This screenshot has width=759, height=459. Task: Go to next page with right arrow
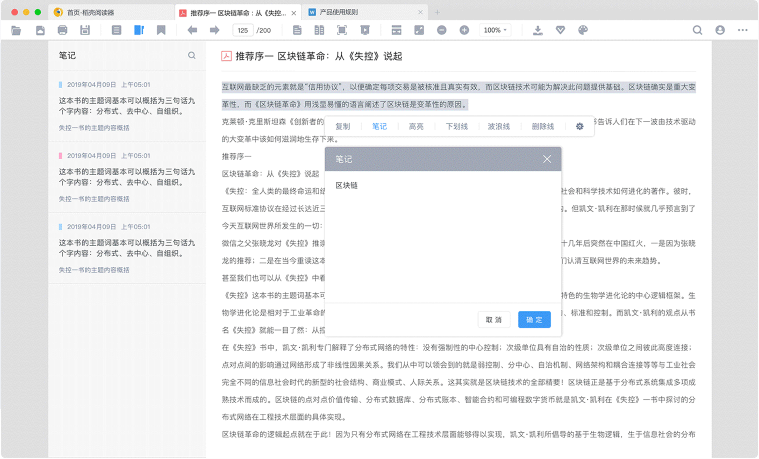215,30
